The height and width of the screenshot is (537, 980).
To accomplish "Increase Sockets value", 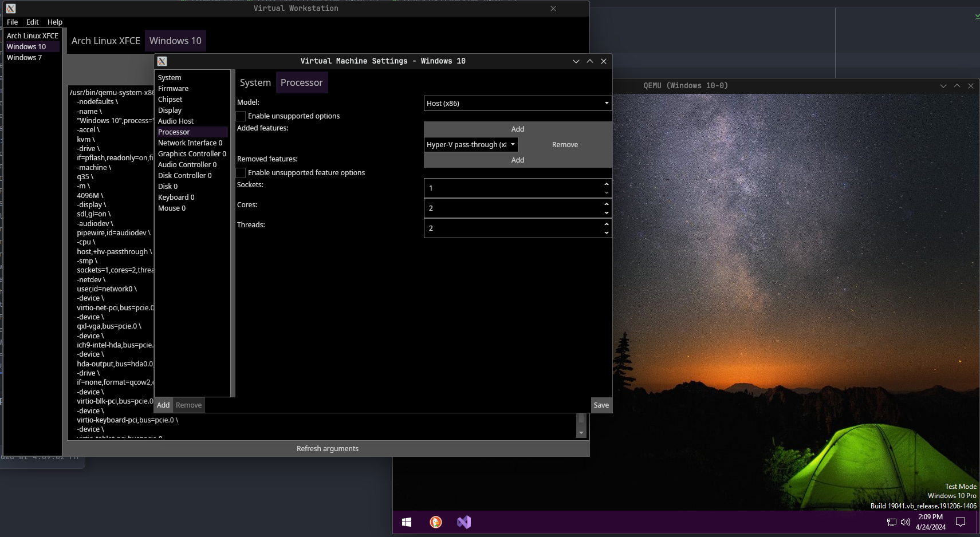I will (607, 184).
